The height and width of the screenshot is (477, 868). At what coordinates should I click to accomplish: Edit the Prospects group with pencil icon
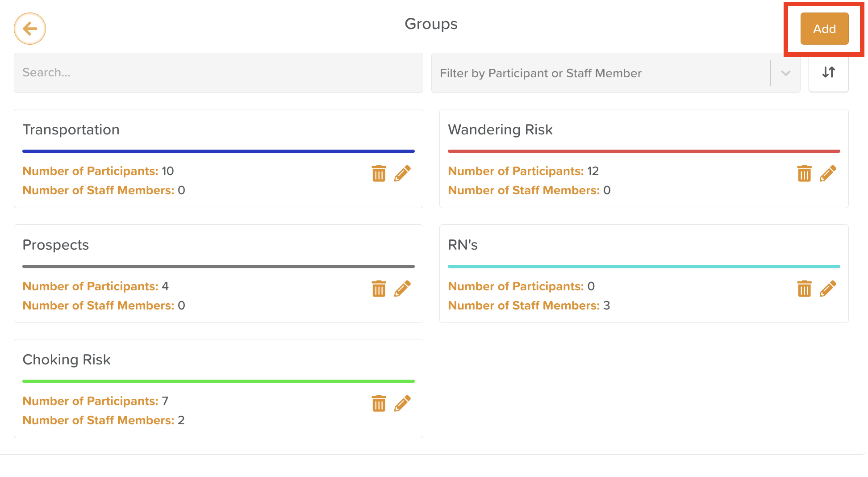(x=402, y=289)
